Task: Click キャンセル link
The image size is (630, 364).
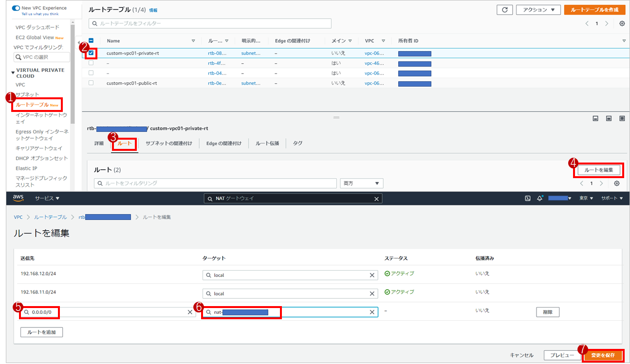Action: pyautogui.click(x=521, y=355)
